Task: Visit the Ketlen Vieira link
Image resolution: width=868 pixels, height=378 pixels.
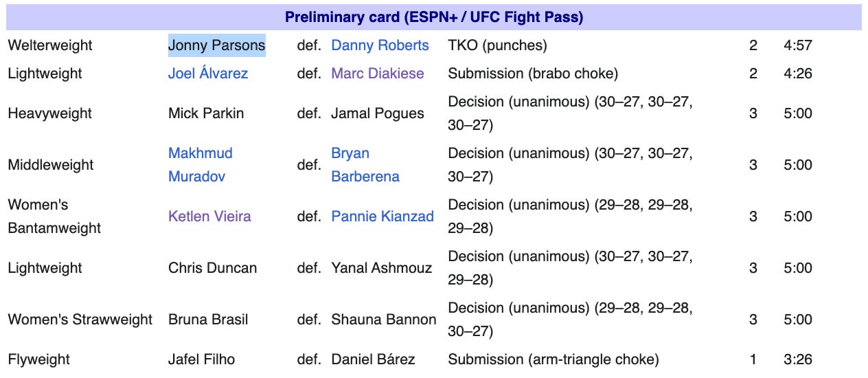Action: tap(209, 216)
